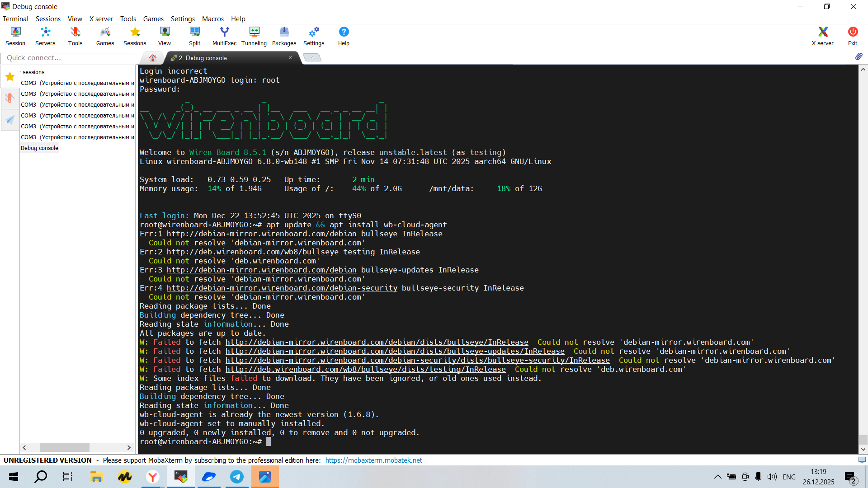Image resolution: width=868 pixels, height=488 pixels.
Task: Close the Debug console tab
Action: pos(291,57)
